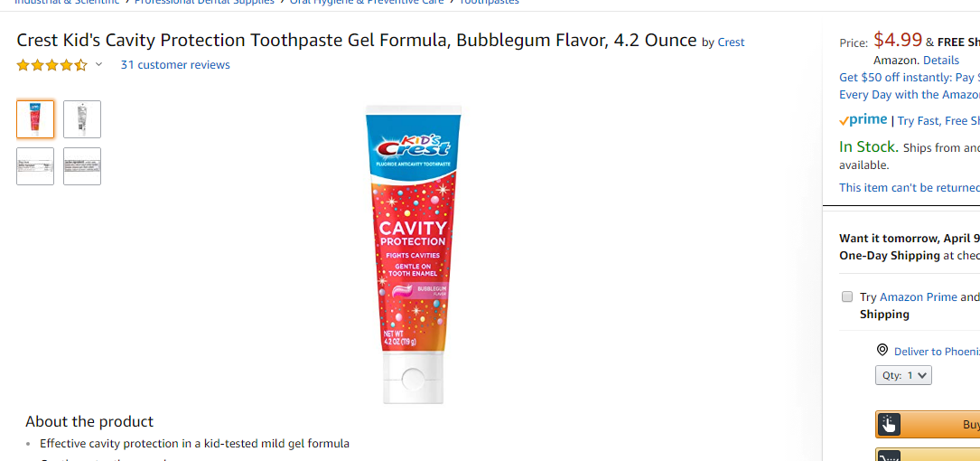Select the third thumbnail with drug facts
Screen dimensions: 980x461
pyautogui.click(x=35, y=166)
